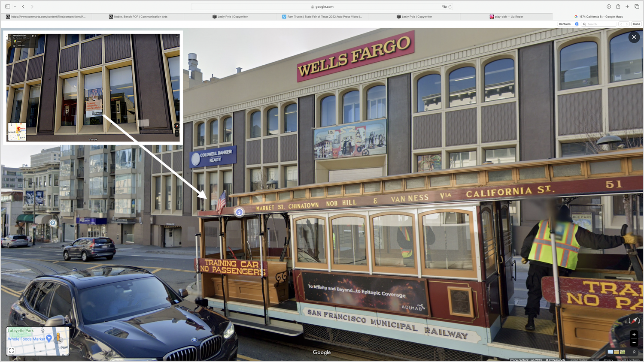The width and height of the screenshot is (644, 362).
Task: Click the inset screenshot's small map thumbnail
Action: click(17, 132)
